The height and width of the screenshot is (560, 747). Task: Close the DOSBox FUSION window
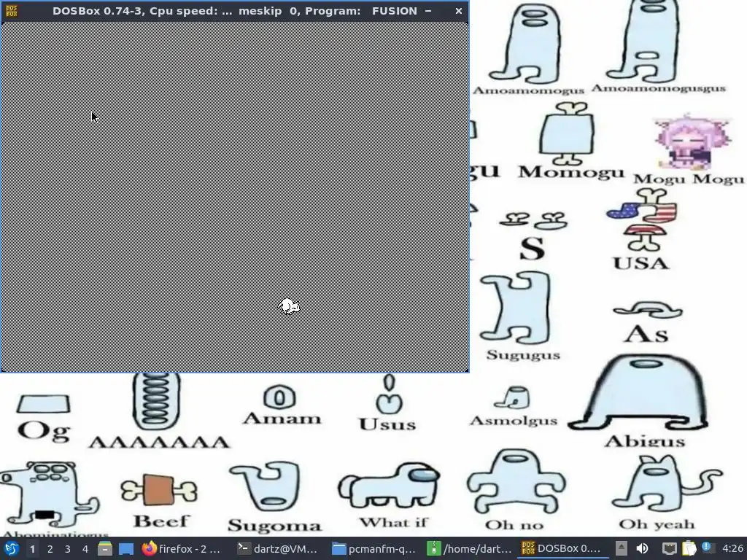point(458,11)
